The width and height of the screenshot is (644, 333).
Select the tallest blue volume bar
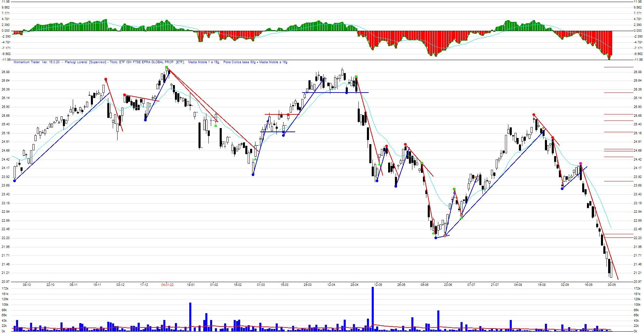[x=373, y=309]
